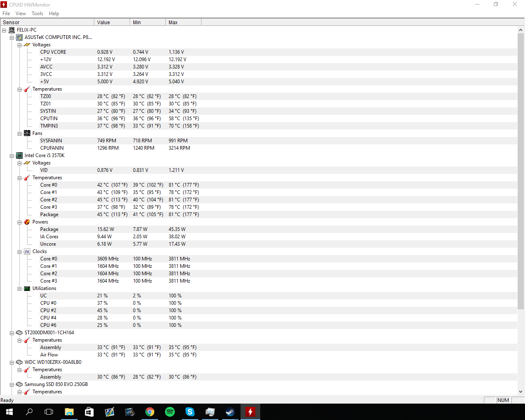Click WDC WD10EZRX Temperatures thermometer icon

[x=27, y=370]
